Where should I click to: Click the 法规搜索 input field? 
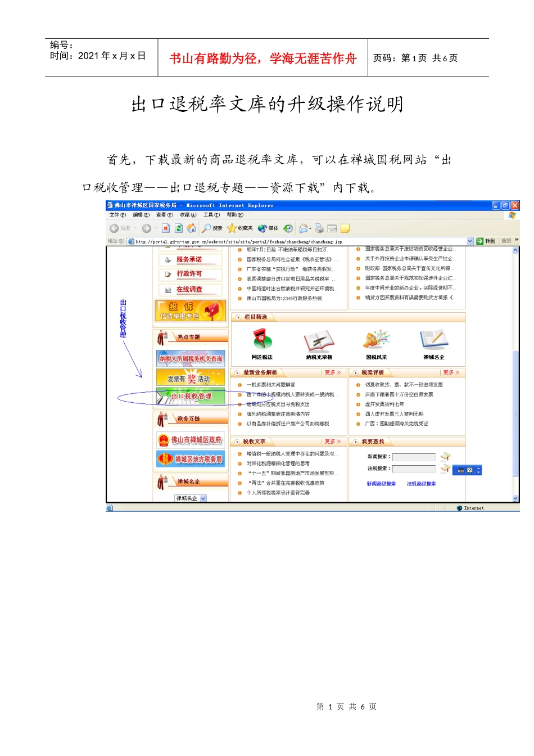pyautogui.click(x=414, y=469)
